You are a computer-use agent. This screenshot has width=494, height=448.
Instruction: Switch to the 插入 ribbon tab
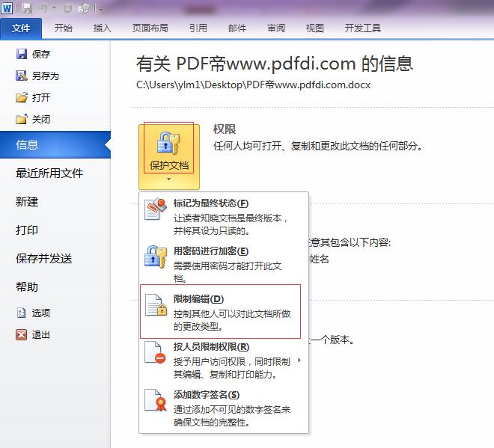pyautogui.click(x=102, y=28)
